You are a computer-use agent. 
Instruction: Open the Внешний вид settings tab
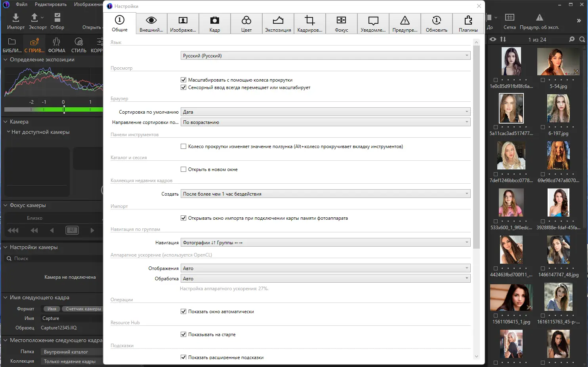151,23
